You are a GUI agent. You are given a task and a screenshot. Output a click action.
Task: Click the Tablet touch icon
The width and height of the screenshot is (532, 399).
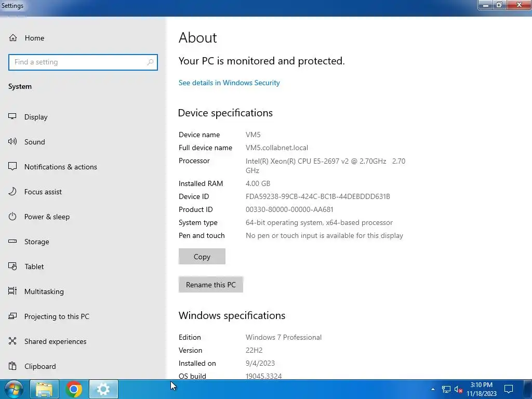coord(12,267)
